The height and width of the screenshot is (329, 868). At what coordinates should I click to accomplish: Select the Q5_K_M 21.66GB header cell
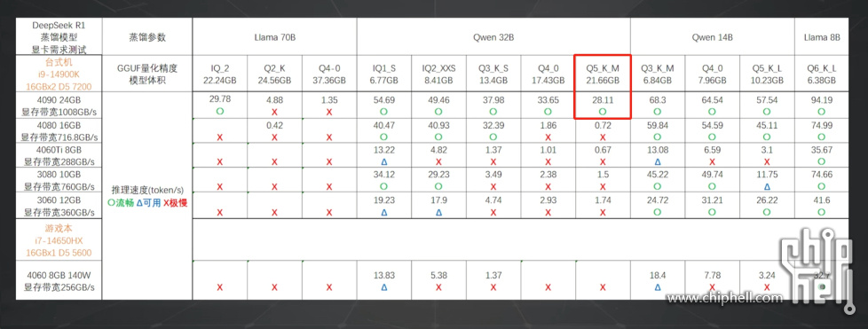point(603,74)
